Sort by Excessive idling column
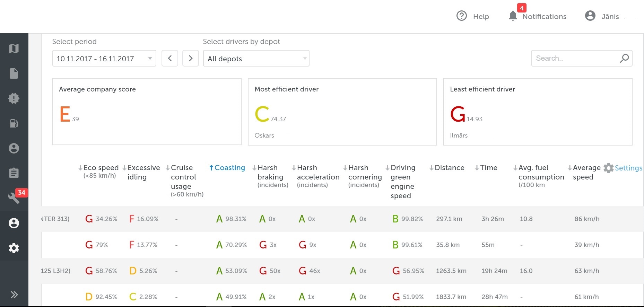Viewport: 644px width, 307px height. 141,172
